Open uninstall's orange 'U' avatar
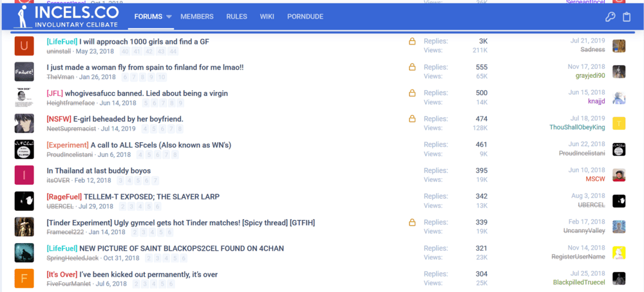Screen dimensions: 644x292 [x=24, y=46]
